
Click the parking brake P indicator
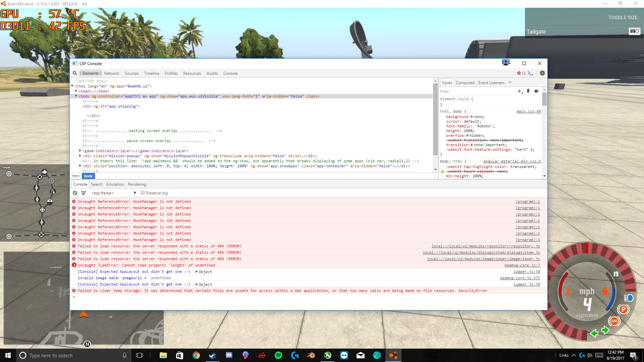coord(623,309)
